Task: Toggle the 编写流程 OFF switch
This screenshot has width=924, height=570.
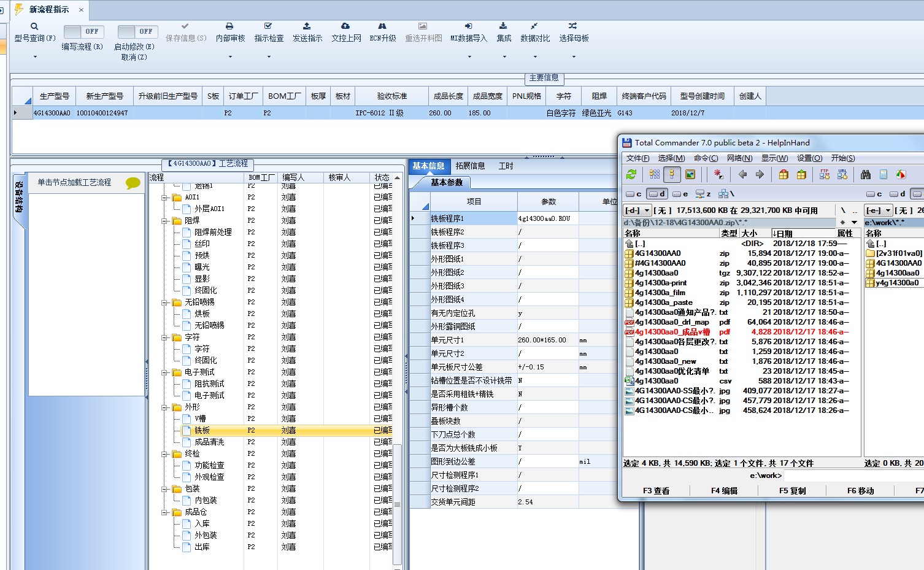Action: pos(83,31)
